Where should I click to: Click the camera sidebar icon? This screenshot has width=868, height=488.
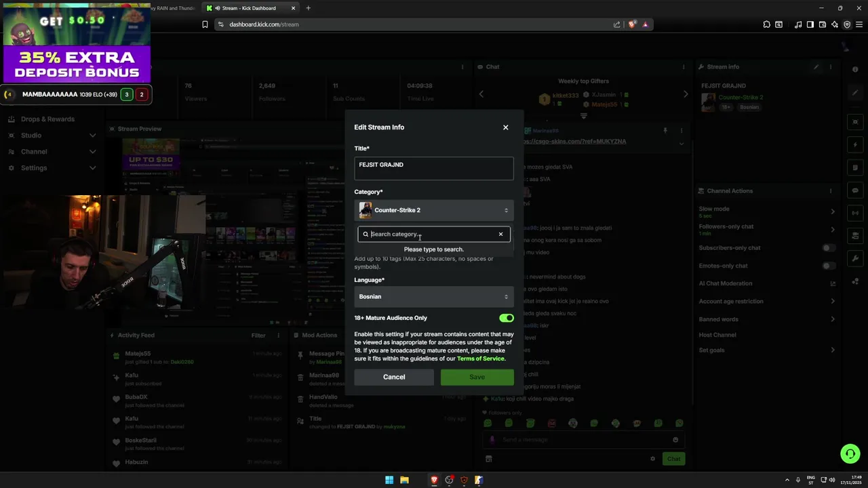pos(856,236)
